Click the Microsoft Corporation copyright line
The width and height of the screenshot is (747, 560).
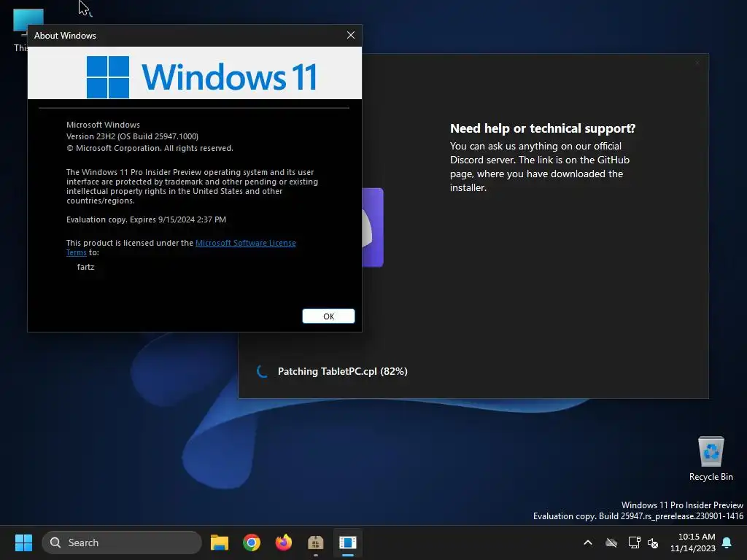tap(150, 148)
